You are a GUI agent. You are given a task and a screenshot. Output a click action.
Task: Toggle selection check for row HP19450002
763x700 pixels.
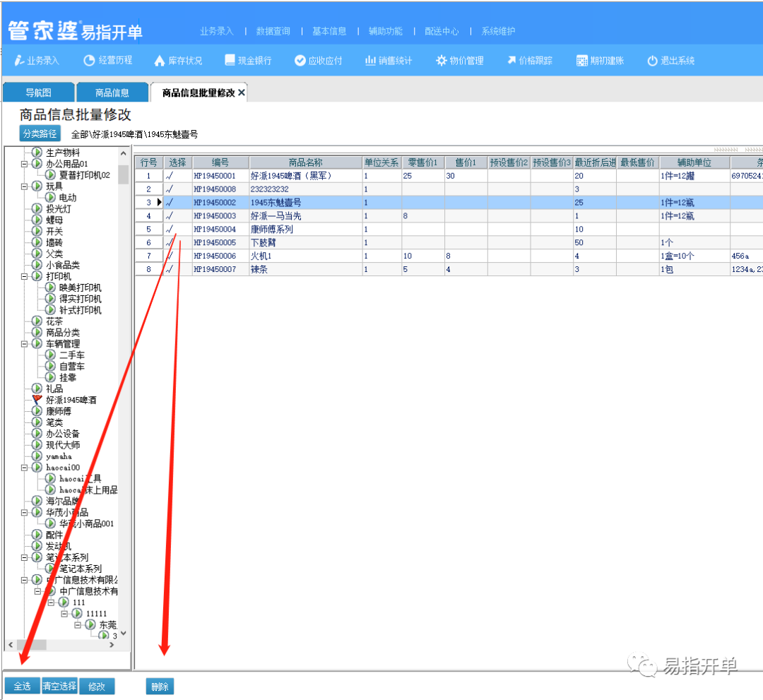click(170, 202)
